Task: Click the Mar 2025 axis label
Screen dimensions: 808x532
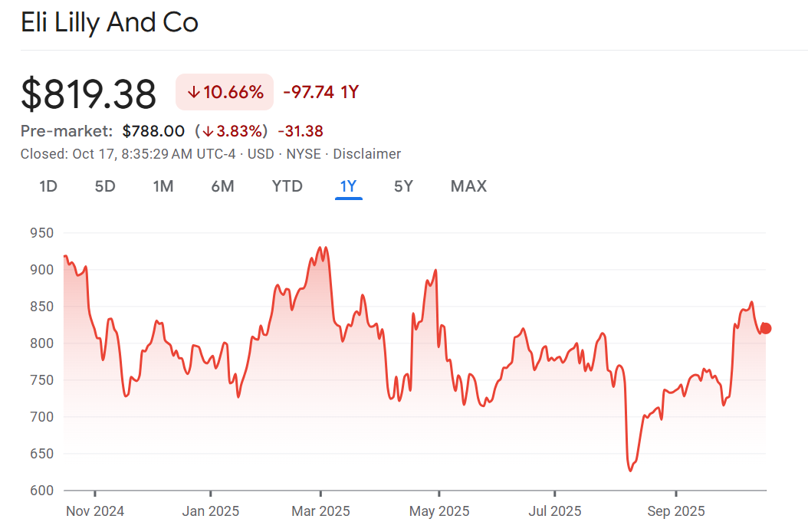Action: coord(321,511)
